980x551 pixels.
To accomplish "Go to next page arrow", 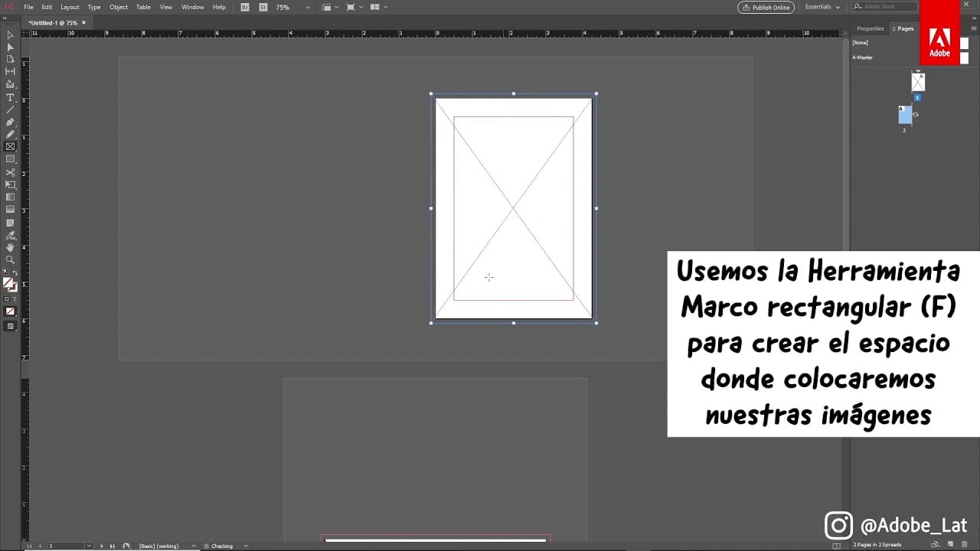I will 101,546.
